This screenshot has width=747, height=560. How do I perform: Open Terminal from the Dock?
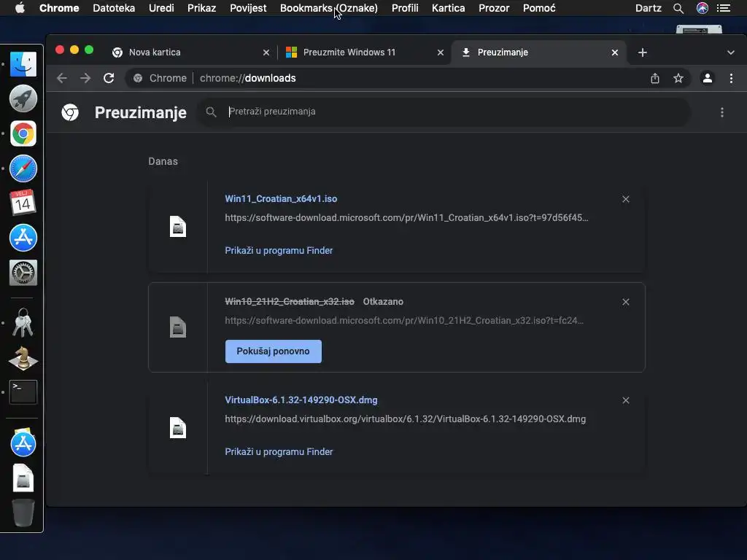coord(23,392)
